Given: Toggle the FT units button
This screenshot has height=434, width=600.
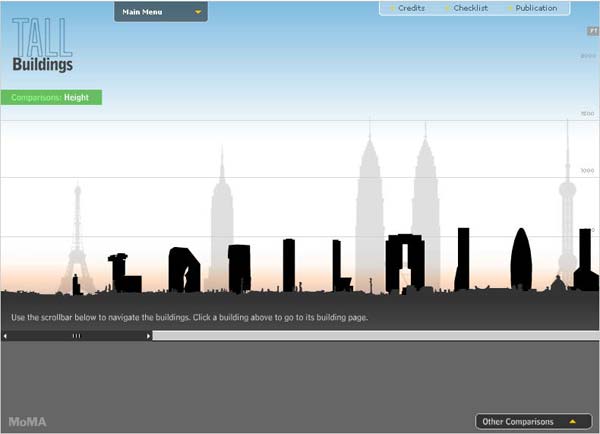Looking at the screenshot, I should [x=593, y=31].
